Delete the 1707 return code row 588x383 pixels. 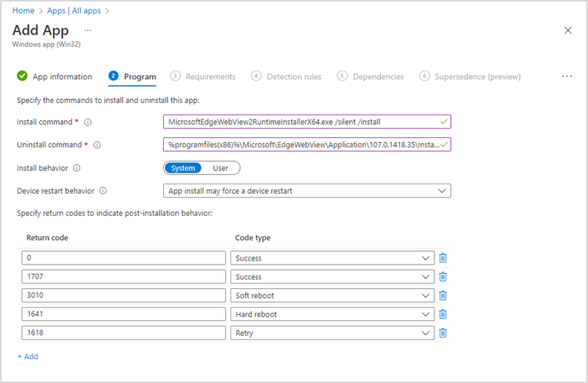(443, 277)
